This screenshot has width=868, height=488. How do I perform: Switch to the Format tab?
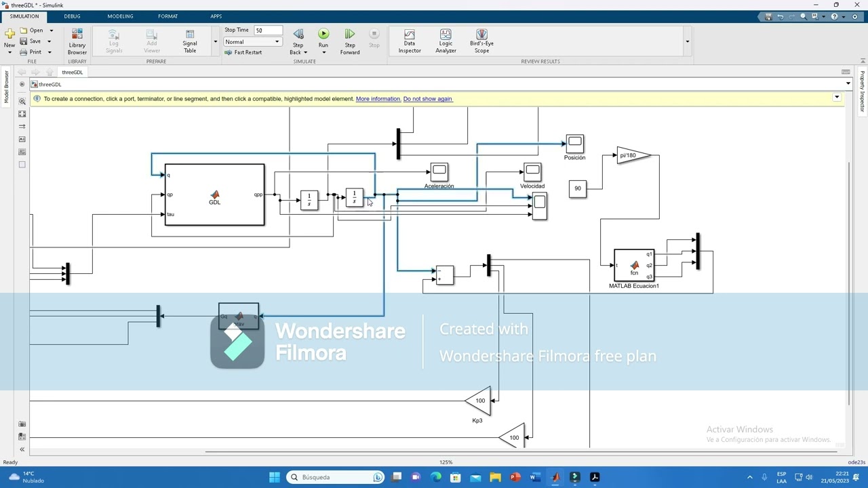pos(167,16)
